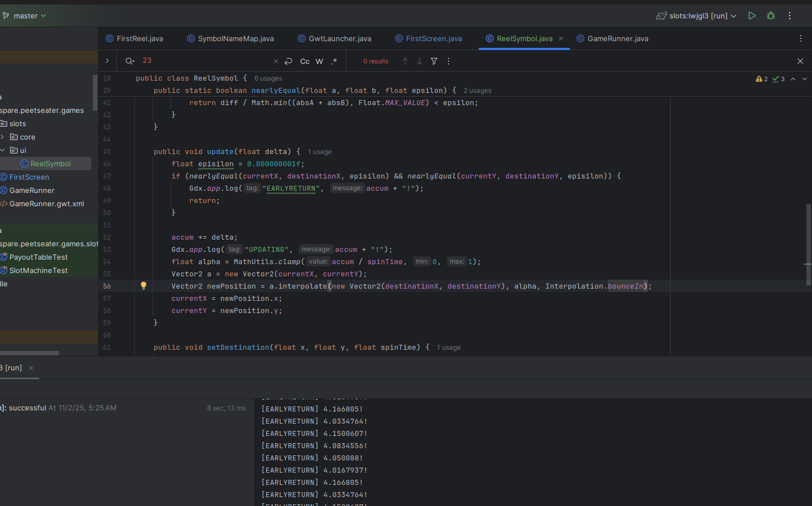Jump to previous search occurrence arrow
Viewport: 812px width, 506px height.
(x=405, y=61)
